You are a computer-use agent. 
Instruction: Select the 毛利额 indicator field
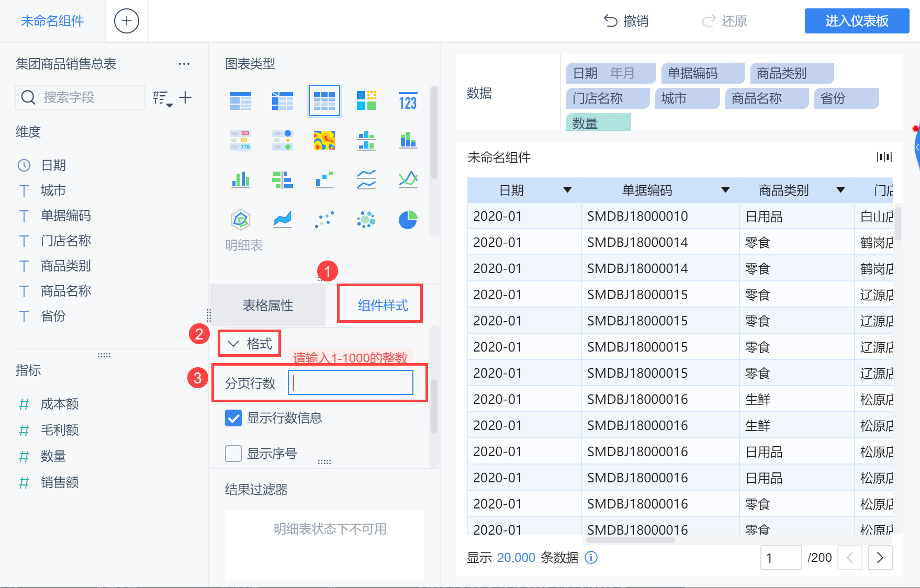pos(60,430)
